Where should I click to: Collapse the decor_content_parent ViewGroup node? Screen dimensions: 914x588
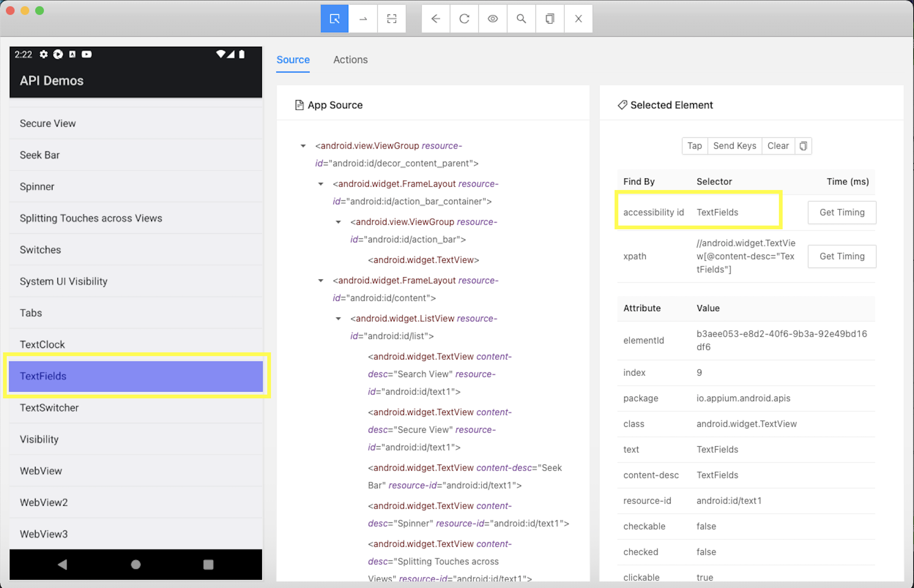(x=303, y=146)
